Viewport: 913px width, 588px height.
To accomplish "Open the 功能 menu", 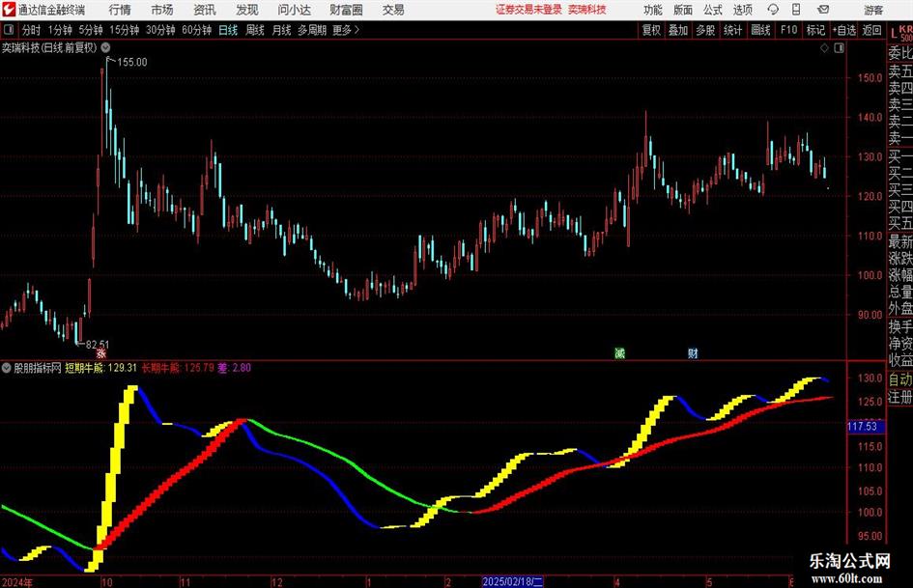I will 653,10.
